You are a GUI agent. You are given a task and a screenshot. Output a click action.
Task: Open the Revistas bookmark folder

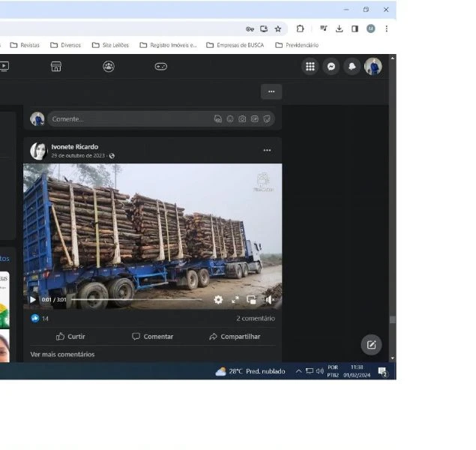point(25,45)
